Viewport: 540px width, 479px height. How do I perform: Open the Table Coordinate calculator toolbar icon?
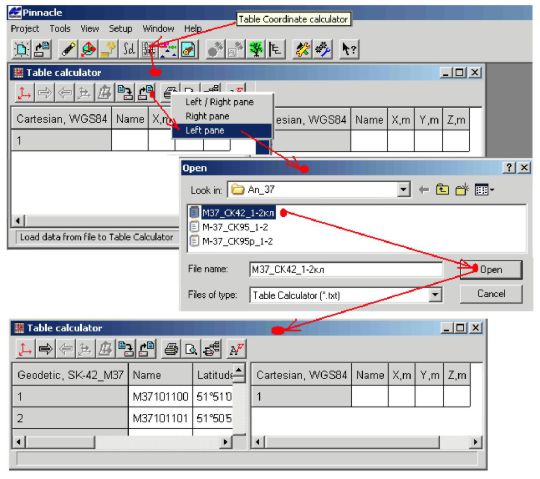(x=148, y=49)
